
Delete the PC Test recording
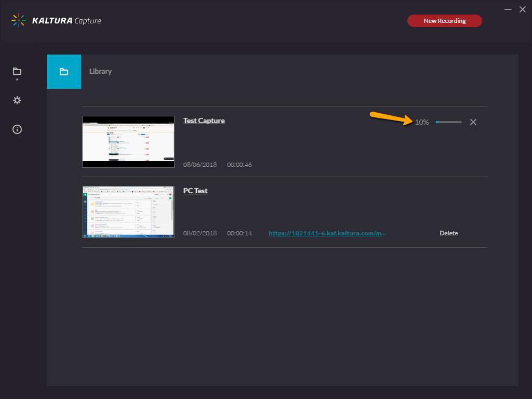448,233
